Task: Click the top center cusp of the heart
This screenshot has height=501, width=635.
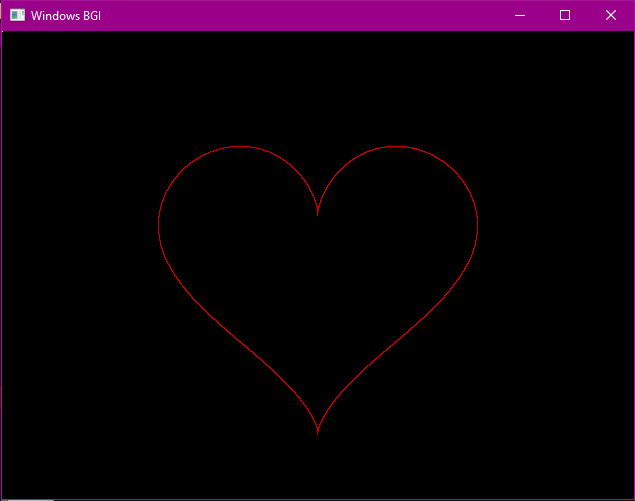Action: click(318, 212)
